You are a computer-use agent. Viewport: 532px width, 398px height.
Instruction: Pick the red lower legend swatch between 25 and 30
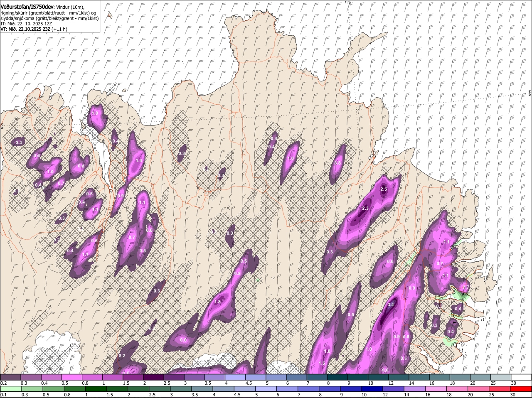tap(500, 389)
